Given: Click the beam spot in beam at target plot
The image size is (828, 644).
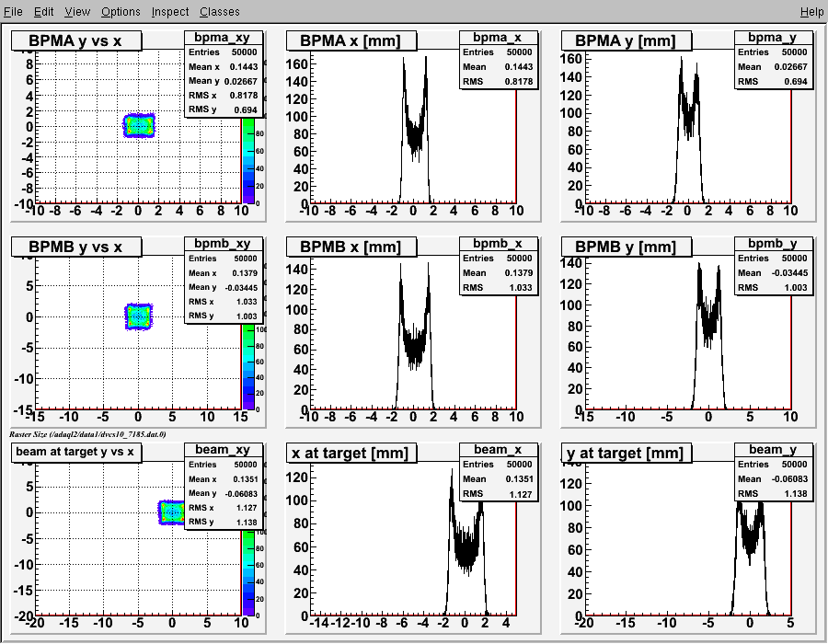Looking at the screenshot, I should coord(173,512).
